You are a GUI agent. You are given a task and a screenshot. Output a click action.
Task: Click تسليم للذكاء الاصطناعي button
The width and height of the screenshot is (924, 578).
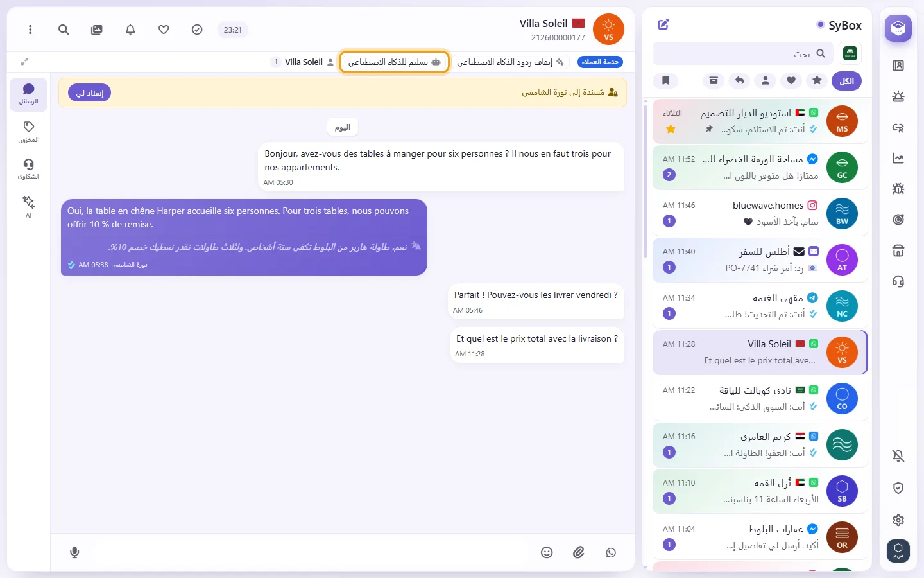point(394,62)
